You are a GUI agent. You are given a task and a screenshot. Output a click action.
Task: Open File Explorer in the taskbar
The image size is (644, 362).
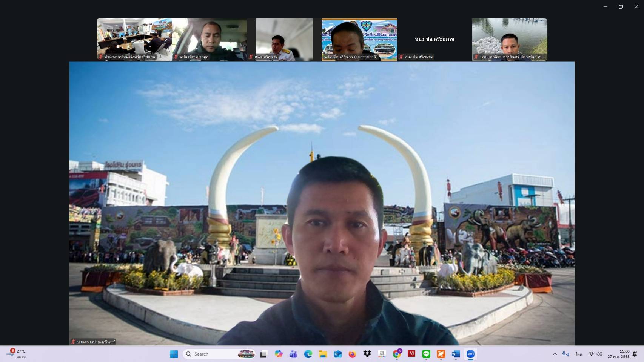323,354
